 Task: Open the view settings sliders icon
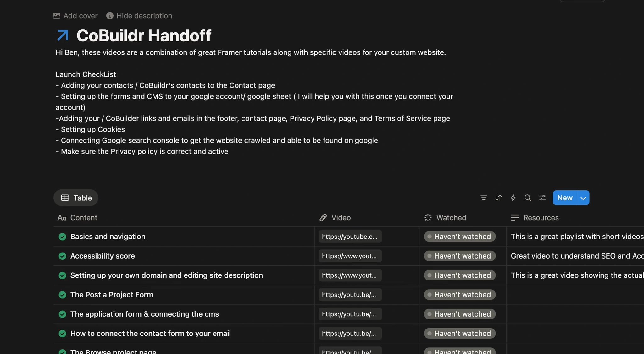[x=542, y=198]
